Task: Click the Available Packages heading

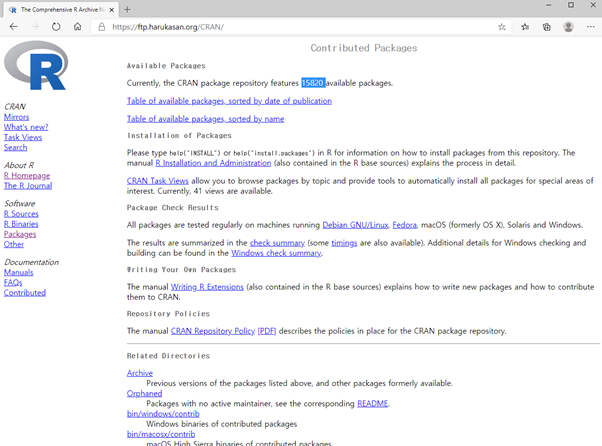Action: click(x=166, y=66)
